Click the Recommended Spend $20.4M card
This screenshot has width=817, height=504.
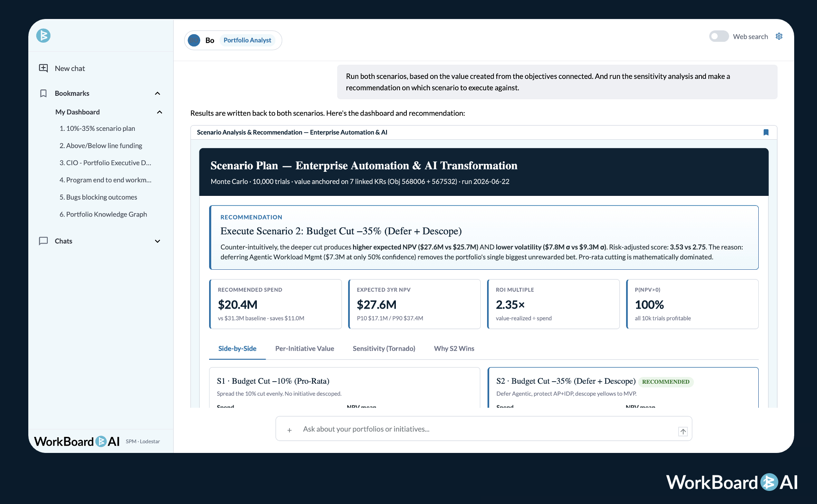click(x=275, y=304)
